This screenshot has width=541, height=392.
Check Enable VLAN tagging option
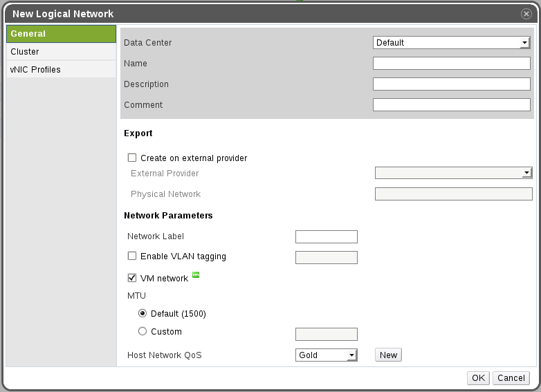click(x=132, y=256)
